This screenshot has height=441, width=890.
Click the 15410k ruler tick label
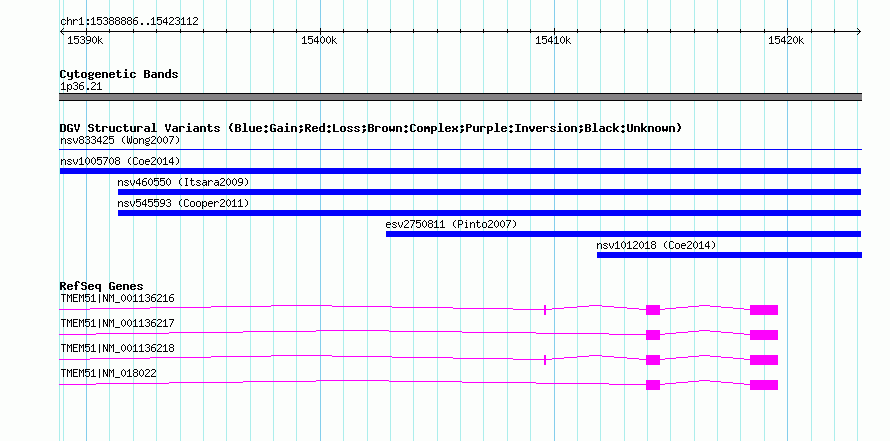[553, 40]
